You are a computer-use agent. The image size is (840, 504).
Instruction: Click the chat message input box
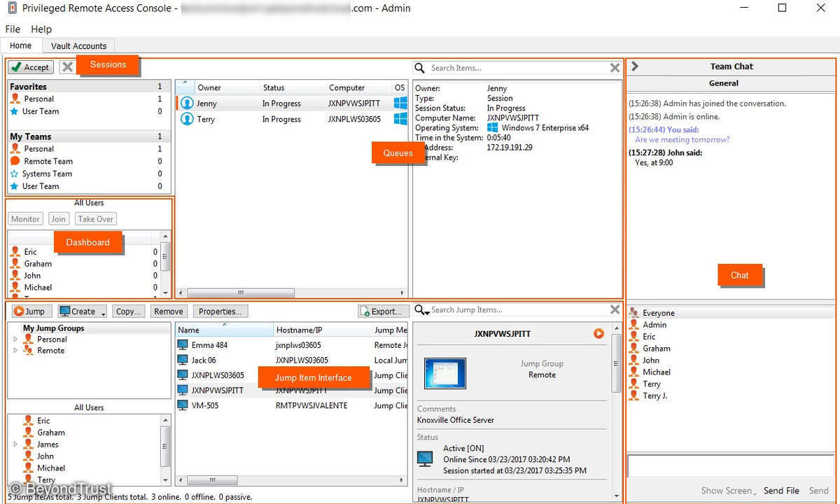tap(730, 466)
